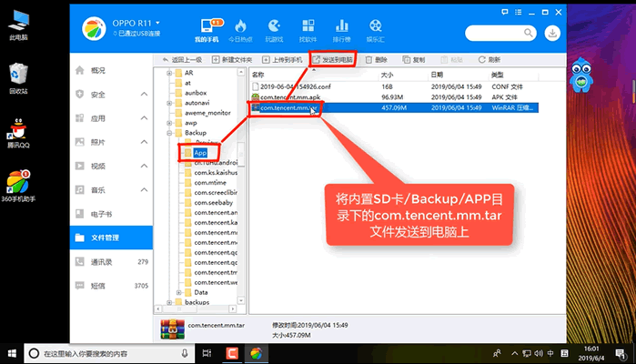Collapse the Backup folder tree node
The height and width of the screenshot is (364, 636).
[169, 133]
